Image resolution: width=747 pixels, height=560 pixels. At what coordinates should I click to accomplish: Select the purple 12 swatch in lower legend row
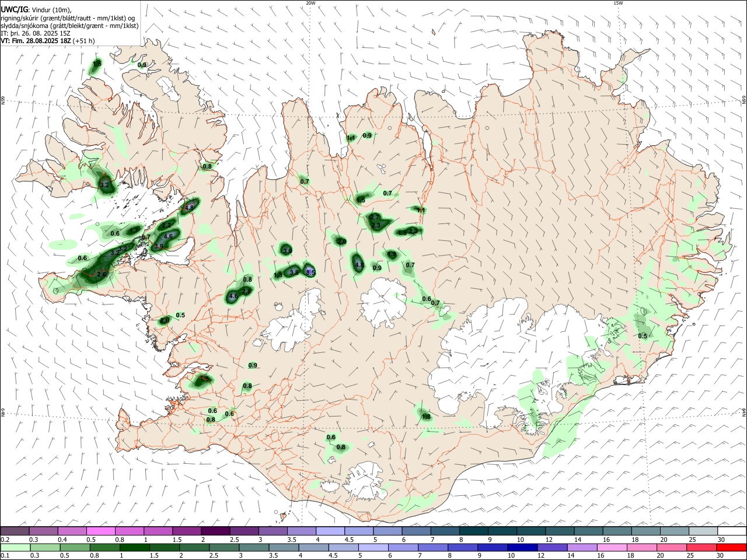552,547
